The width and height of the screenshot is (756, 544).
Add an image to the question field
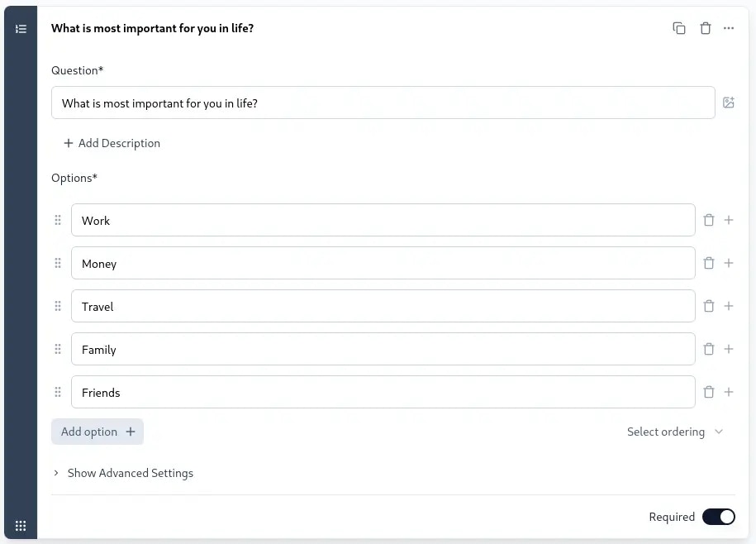click(728, 102)
